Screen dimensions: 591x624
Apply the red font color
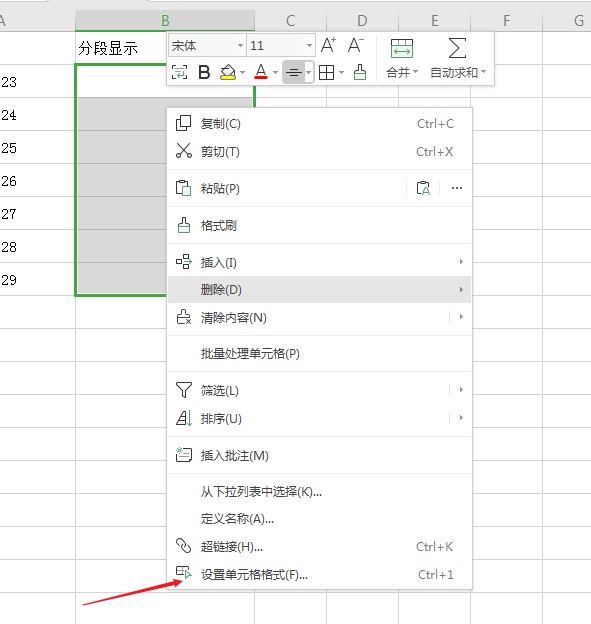tap(261, 72)
